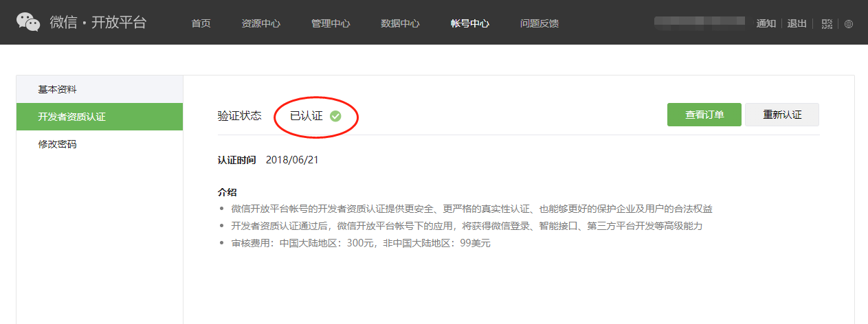Click the green verified checkmark icon
The height and width of the screenshot is (324, 868).
(335, 116)
